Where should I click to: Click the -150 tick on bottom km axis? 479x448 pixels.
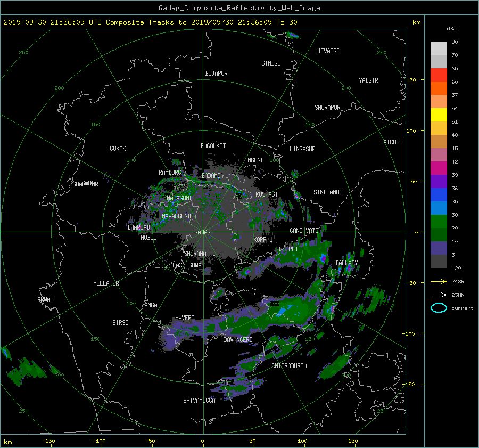coord(48,441)
